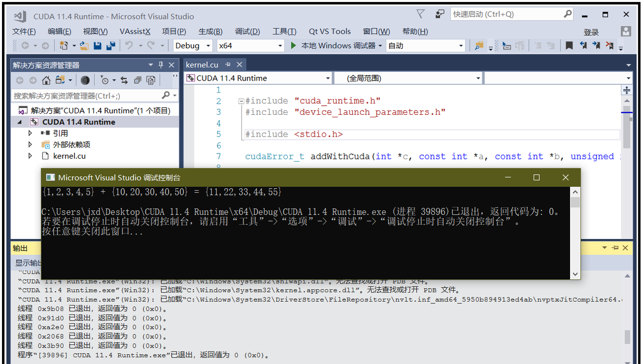Clear all bookmarks with the red X icon
Screen dimensions: 644x364
[609, 46]
